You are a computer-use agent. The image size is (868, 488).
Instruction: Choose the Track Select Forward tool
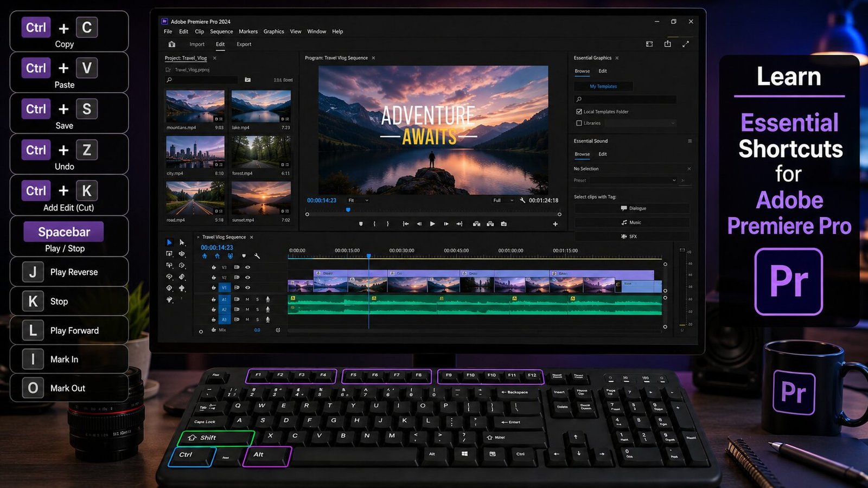(x=182, y=242)
